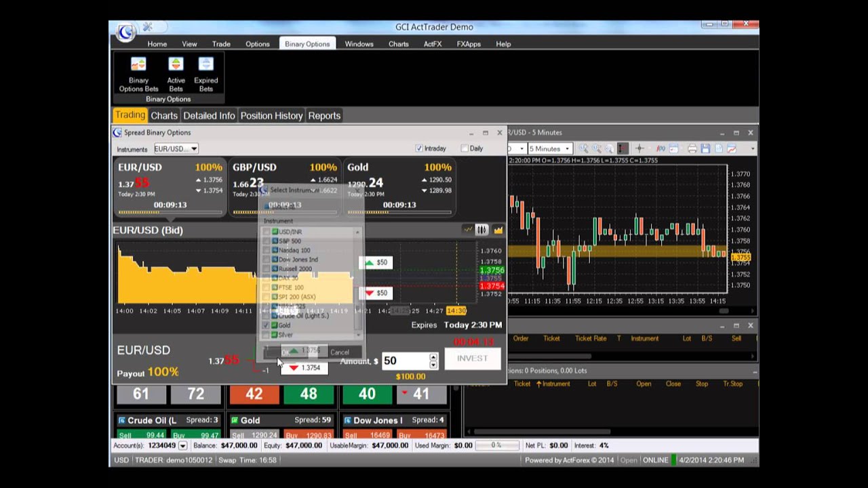868x488 pixels.
Task: Switch EUR/USD bid chart to line view
Action: pyautogui.click(x=468, y=230)
